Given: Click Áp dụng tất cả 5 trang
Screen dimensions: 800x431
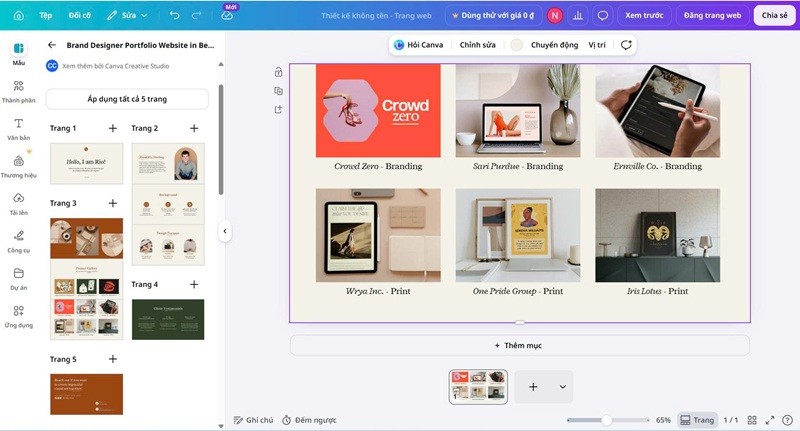Looking at the screenshot, I should point(127,99).
